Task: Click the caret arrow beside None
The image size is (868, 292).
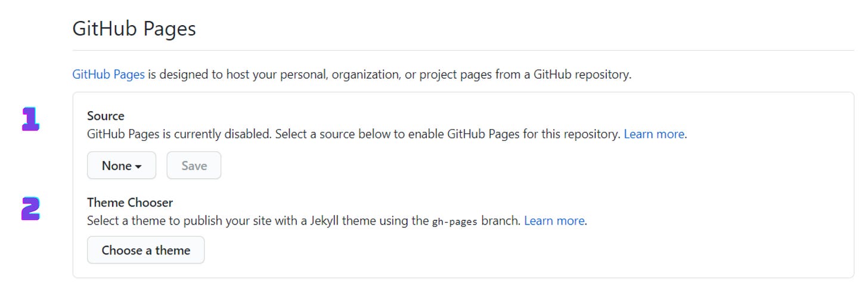Action: pyautogui.click(x=138, y=167)
